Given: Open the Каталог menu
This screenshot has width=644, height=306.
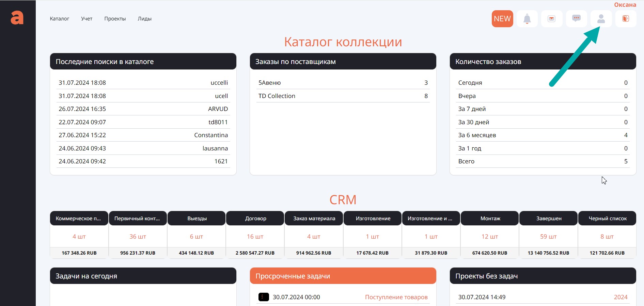Looking at the screenshot, I should [x=59, y=19].
